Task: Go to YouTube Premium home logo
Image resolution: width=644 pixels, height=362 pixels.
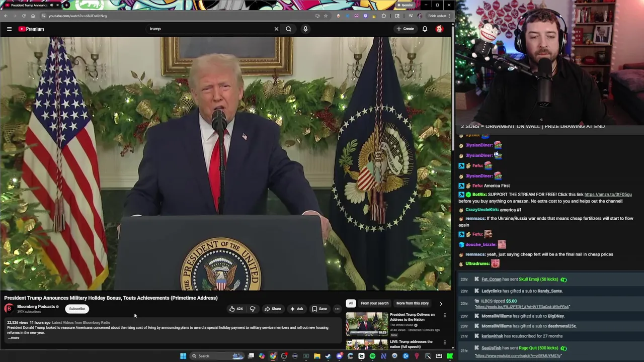Action: tap(32, 29)
